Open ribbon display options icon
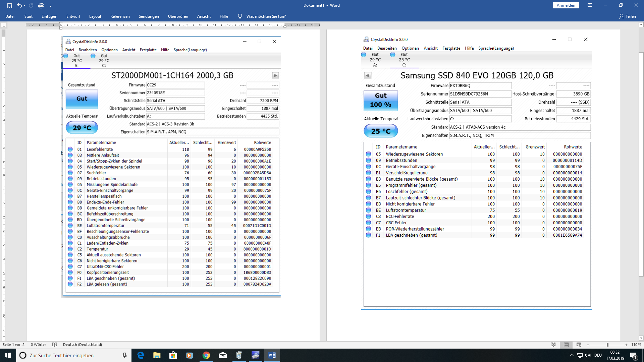 click(x=590, y=5)
